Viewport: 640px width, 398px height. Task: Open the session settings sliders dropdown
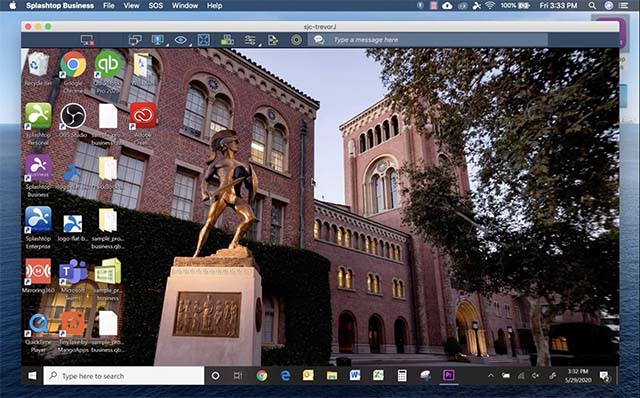pos(250,40)
